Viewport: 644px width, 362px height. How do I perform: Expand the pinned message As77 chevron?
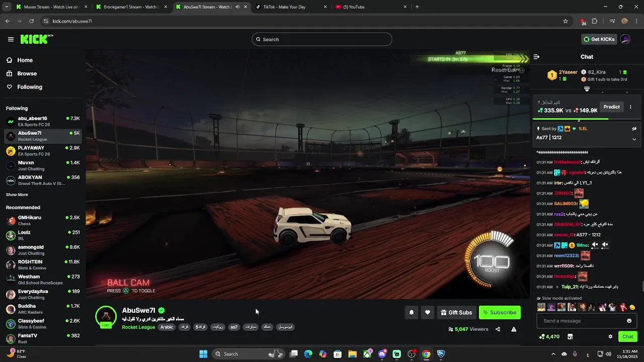point(634,139)
